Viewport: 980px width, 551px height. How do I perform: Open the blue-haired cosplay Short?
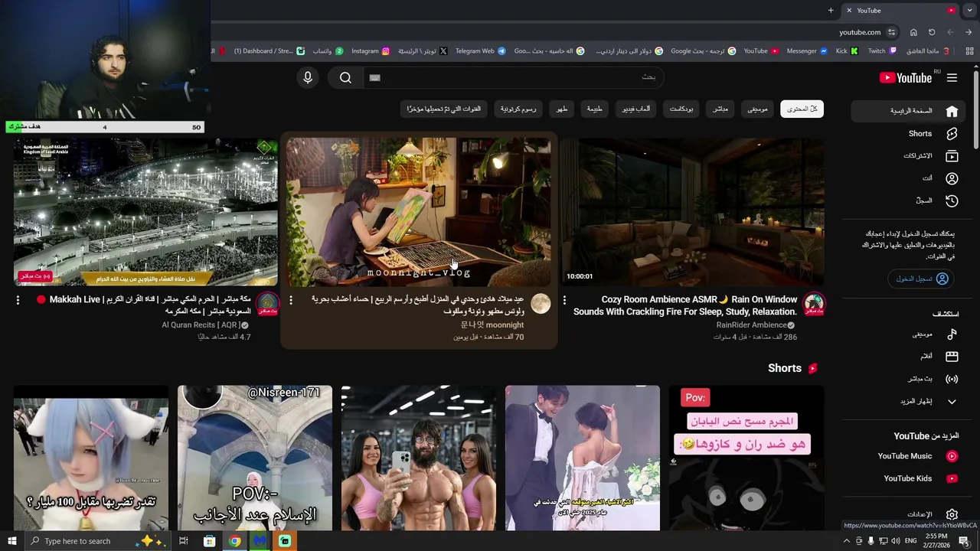91,458
